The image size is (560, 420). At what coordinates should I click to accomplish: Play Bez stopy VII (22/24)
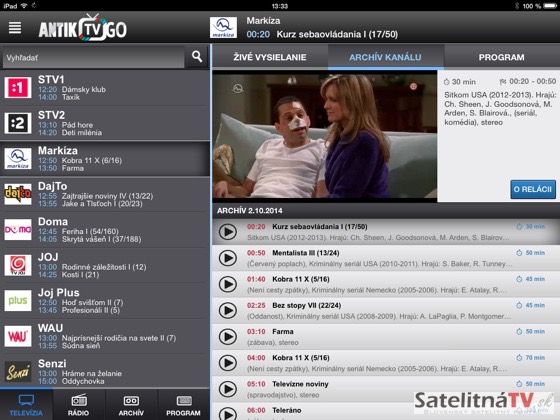228,310
